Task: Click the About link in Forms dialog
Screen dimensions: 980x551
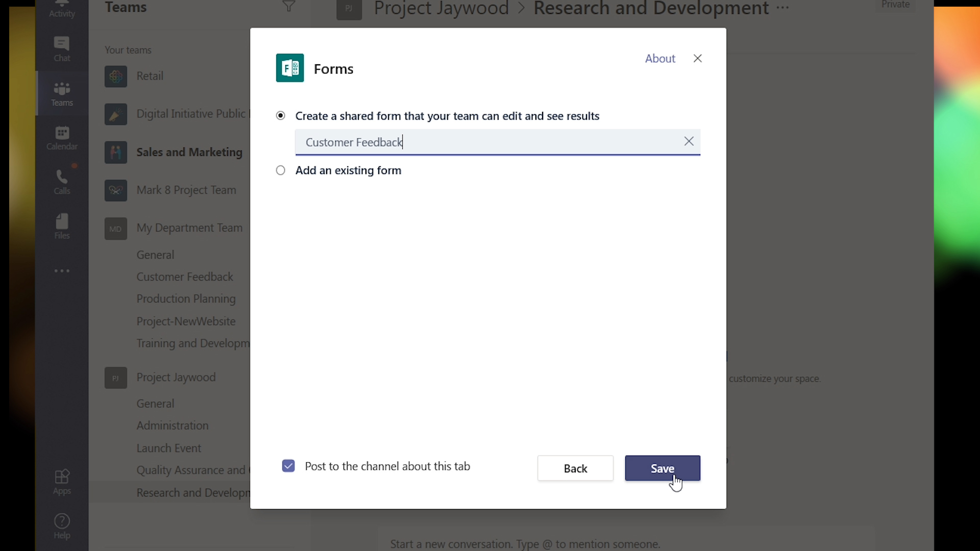Action: click(660, 59)
